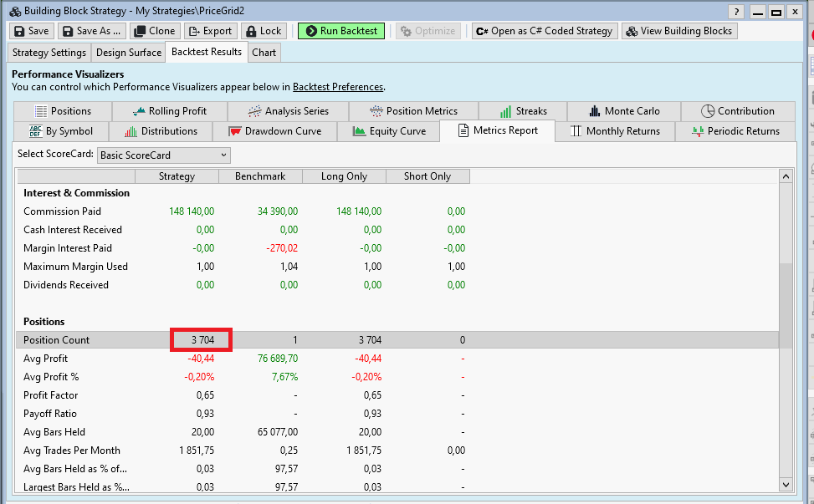Viewport: 814px width, 504px height.
Task: Click the window help question-mark button
Action: 736,12
